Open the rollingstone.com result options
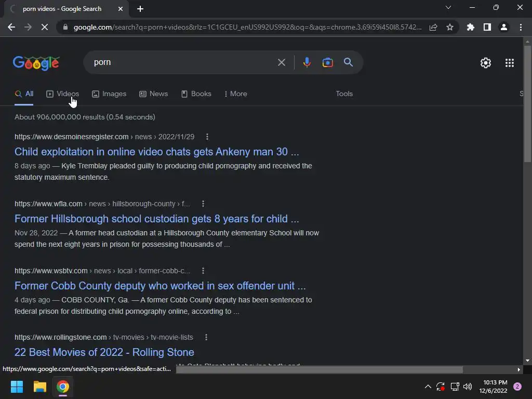 pos(206,337)
